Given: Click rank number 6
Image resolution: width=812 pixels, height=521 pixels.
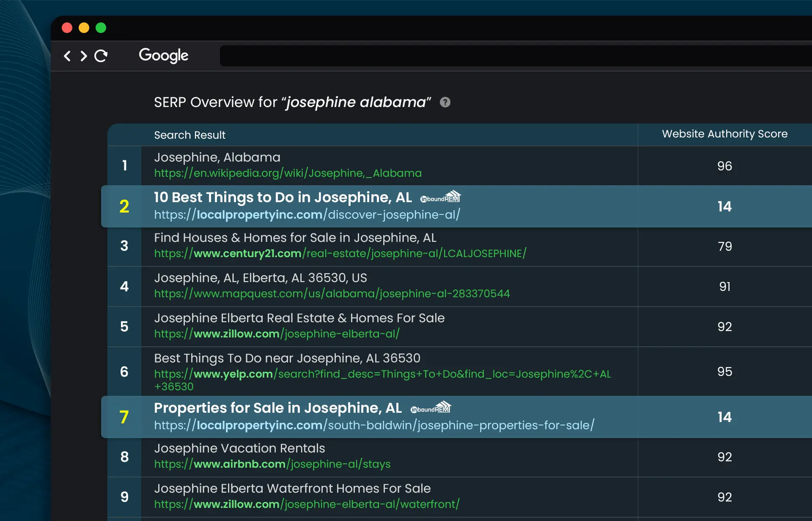Looking at the screenshot, I should [x=124, y=372].
